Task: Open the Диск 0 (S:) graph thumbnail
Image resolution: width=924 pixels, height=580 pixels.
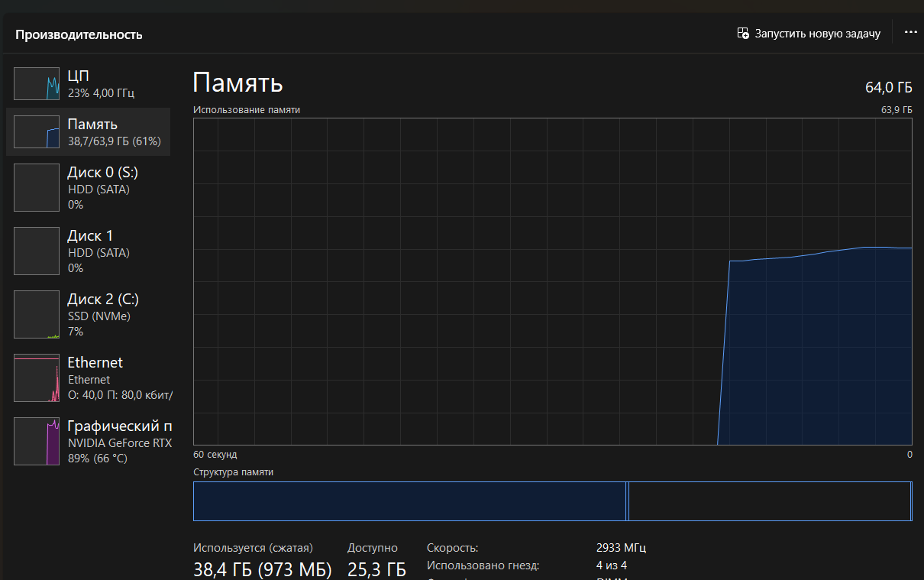Action: click(x=37, y=187)
